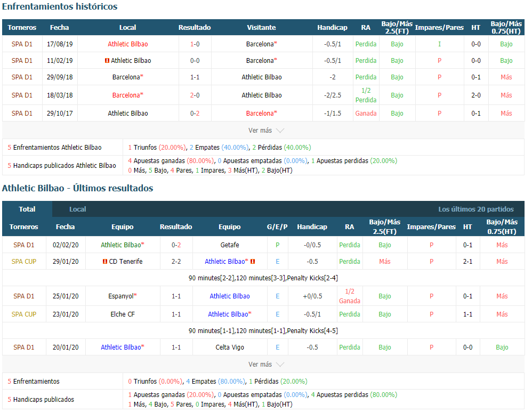Open the Celta Vigo team link
532x413 pixels.
coord(230,347)
